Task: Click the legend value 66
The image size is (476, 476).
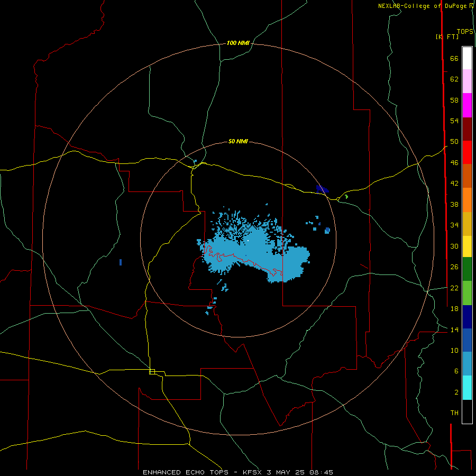Action: 454,59
